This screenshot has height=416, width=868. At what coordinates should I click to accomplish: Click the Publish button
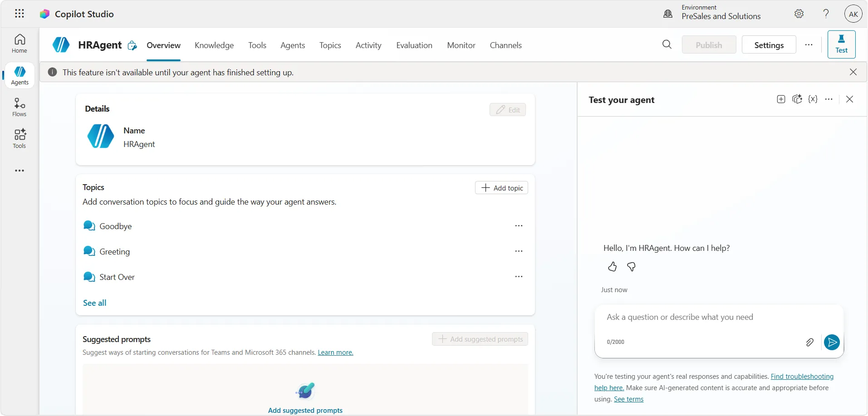click(x=709, y=45)
